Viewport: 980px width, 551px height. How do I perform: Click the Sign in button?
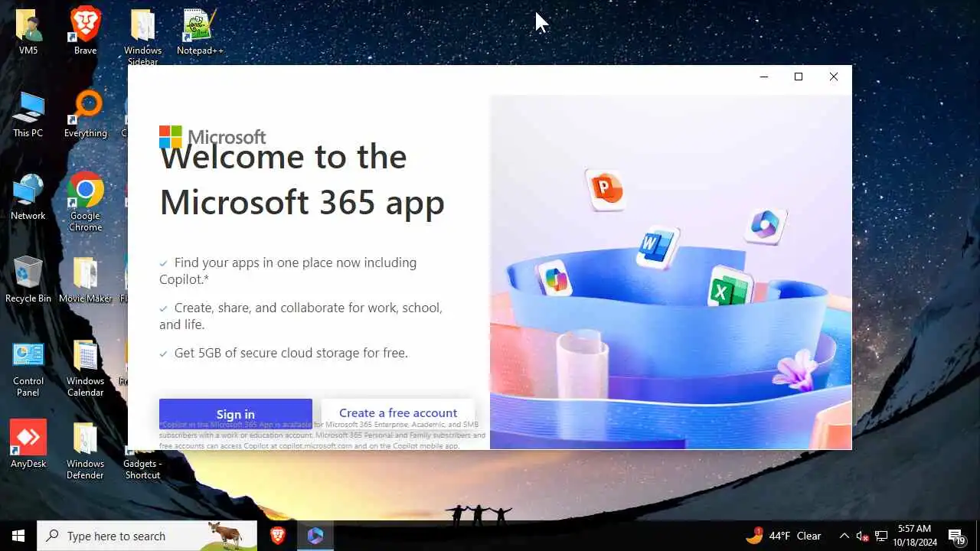coord(235,414)
